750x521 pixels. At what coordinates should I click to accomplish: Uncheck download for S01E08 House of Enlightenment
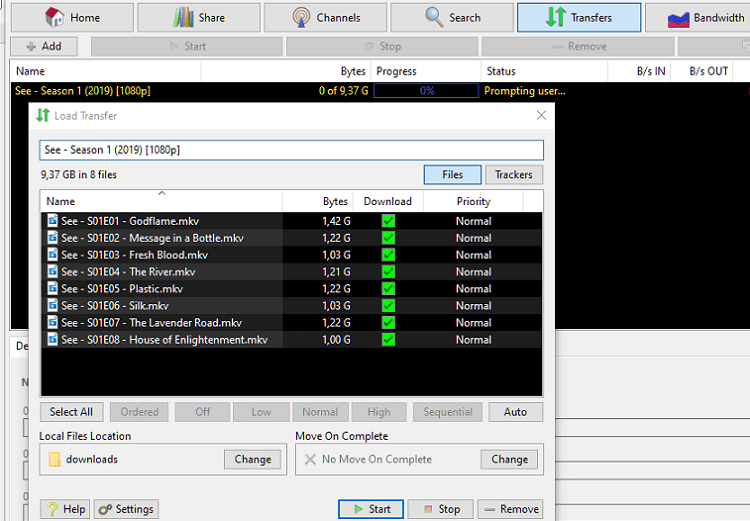click(388, 340)
